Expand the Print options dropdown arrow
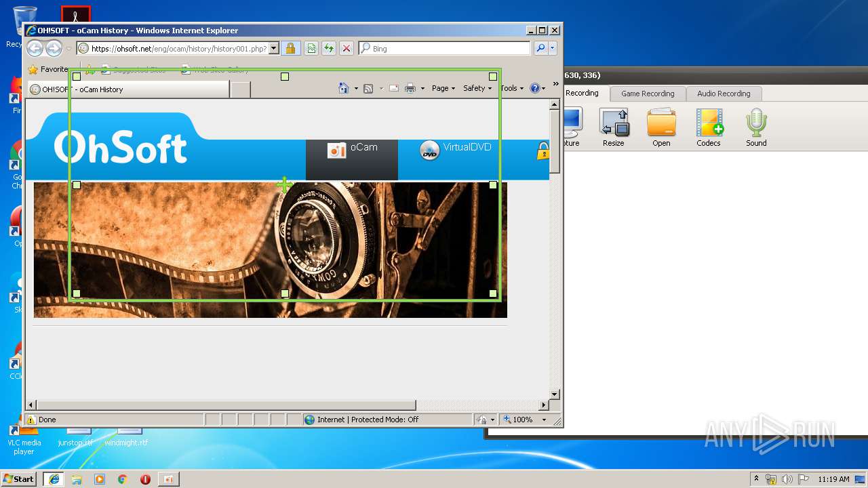Image resolution: width=868 pixels, height=488 pixels. [422, 88]
